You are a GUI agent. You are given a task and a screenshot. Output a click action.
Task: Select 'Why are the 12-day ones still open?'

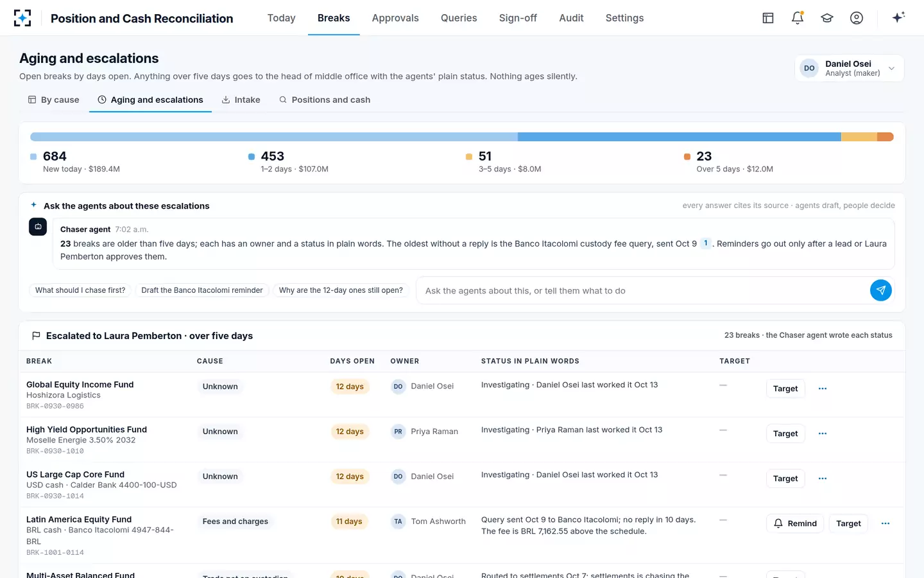pyautogui.click(x=341, y=290)
